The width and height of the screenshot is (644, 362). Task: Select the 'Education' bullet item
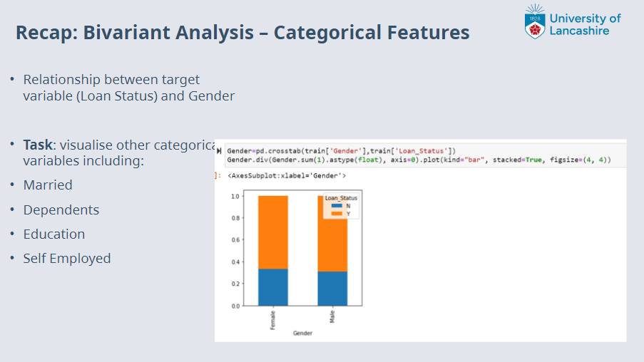click(53, 234)
